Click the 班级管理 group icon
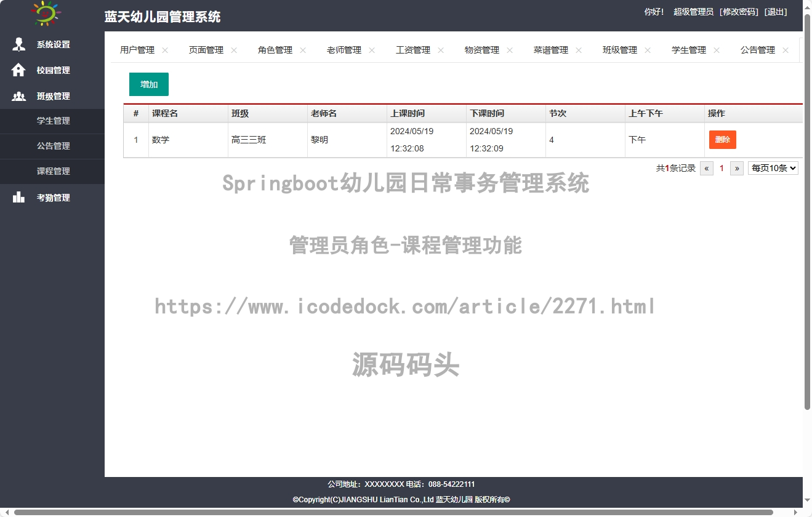This screenshot has width=812, height=517. click(x=19, y=96)
